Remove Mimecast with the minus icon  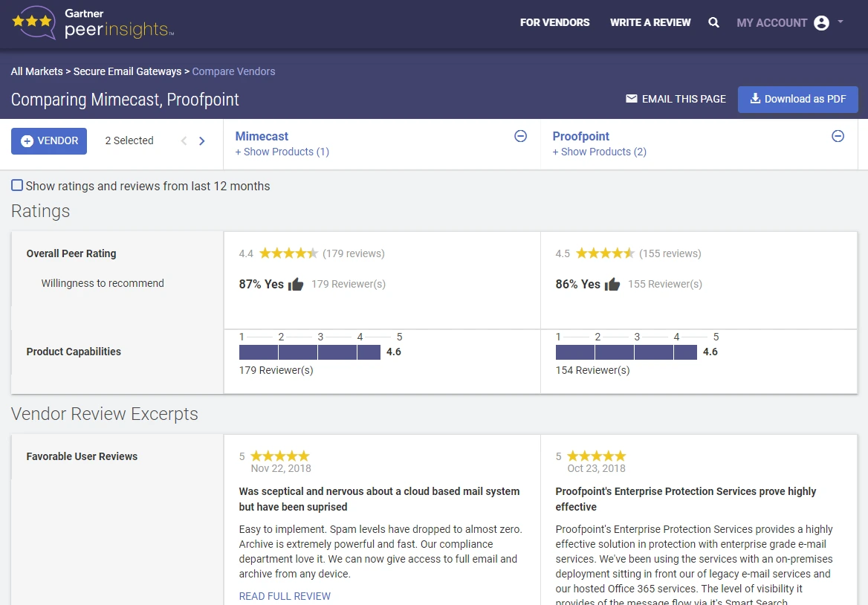(520, 136)
